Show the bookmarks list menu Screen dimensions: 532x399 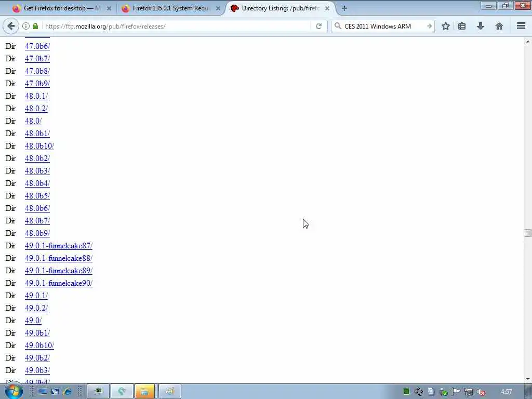coord(462,26)
